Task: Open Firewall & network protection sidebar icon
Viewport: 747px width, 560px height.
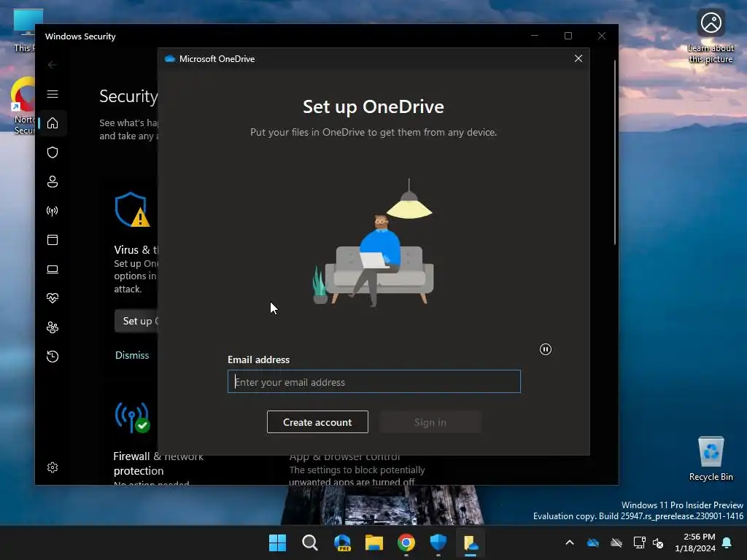Action: tap(53, 211)
